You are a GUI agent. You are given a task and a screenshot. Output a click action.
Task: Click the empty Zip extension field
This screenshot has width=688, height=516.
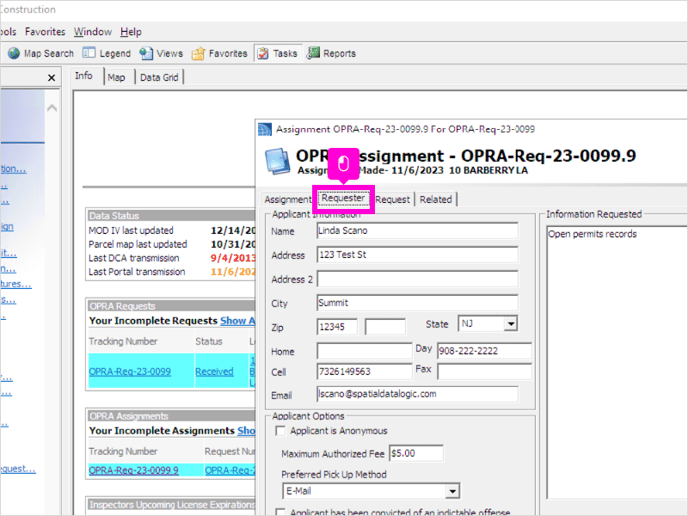[x=385, y=327]
